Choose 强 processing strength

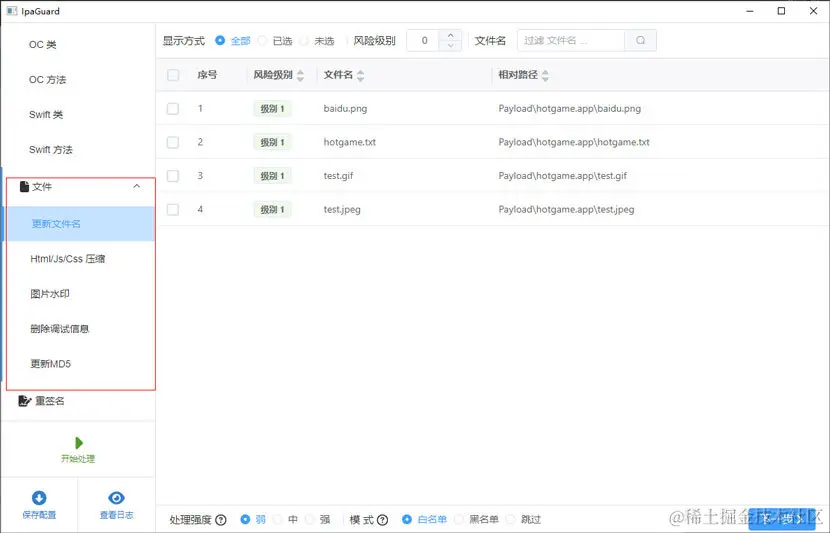tap(310, 519)
